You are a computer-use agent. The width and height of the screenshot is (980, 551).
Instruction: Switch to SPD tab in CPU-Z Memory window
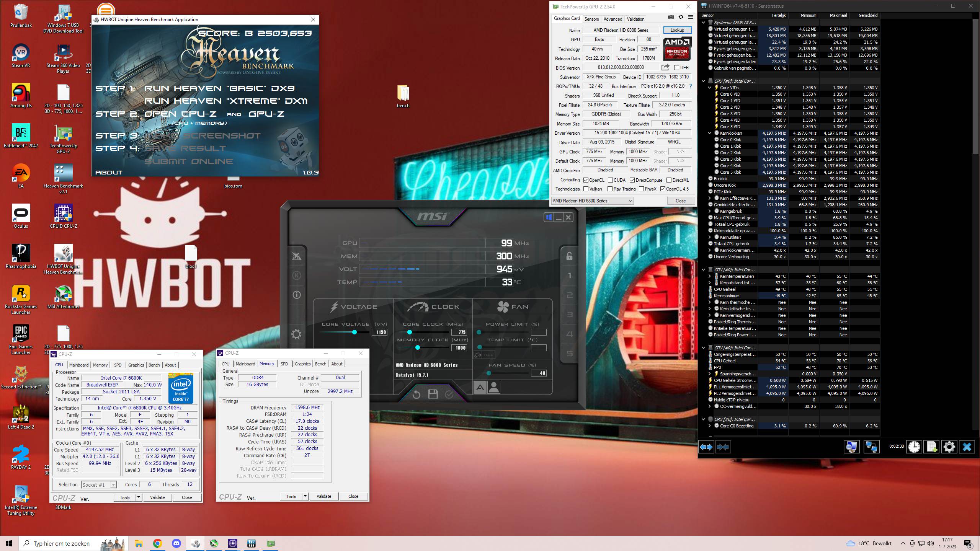click(284, 364)
